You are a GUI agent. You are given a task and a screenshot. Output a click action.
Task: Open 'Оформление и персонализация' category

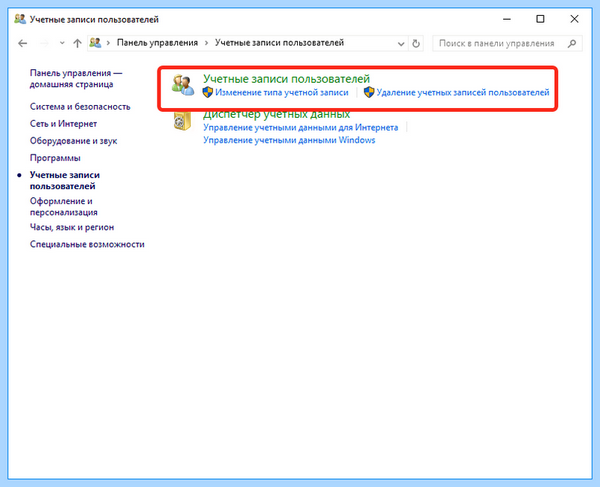(64, 207)
